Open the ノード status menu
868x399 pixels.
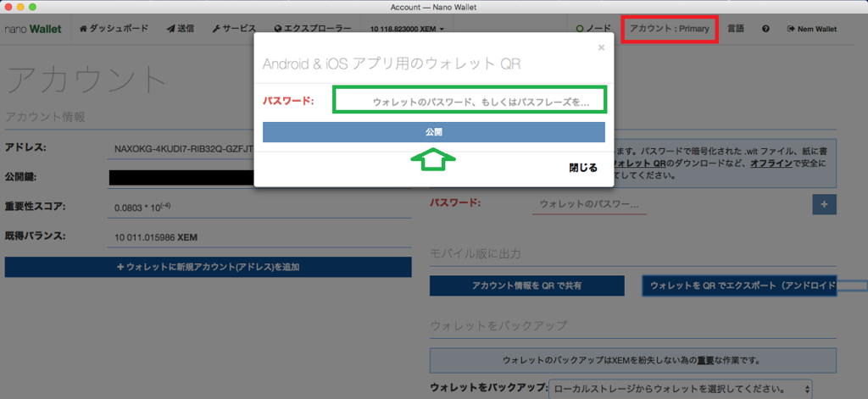593,29
